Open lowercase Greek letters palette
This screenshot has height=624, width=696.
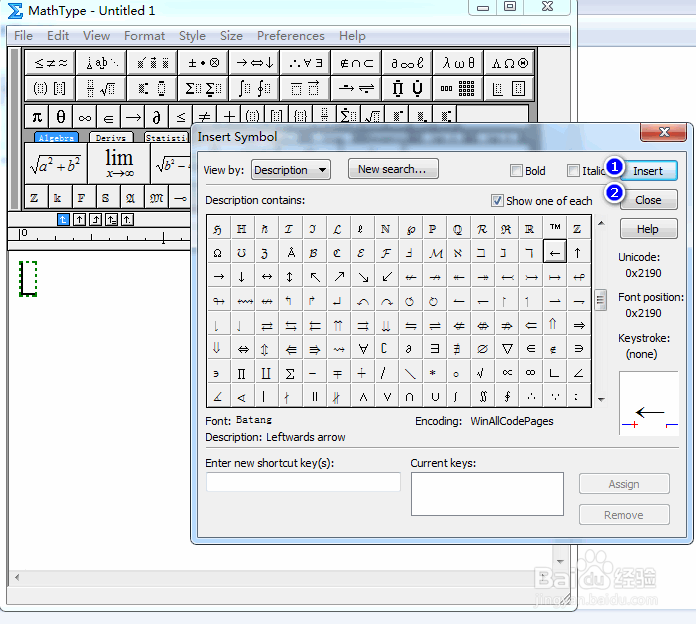tap(459, 63)
